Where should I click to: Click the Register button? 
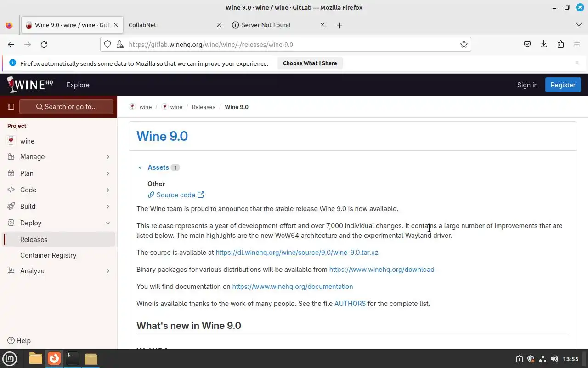click(x=563, y=85)
